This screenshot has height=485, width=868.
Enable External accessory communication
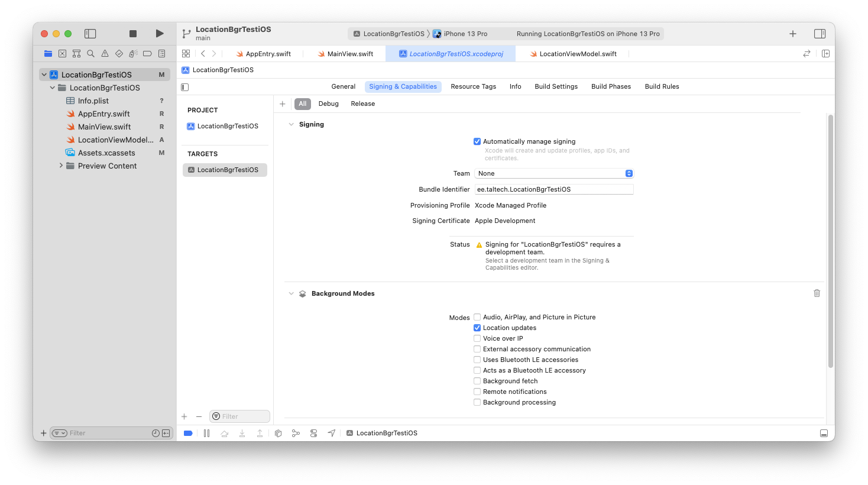(x=477, y=349)
